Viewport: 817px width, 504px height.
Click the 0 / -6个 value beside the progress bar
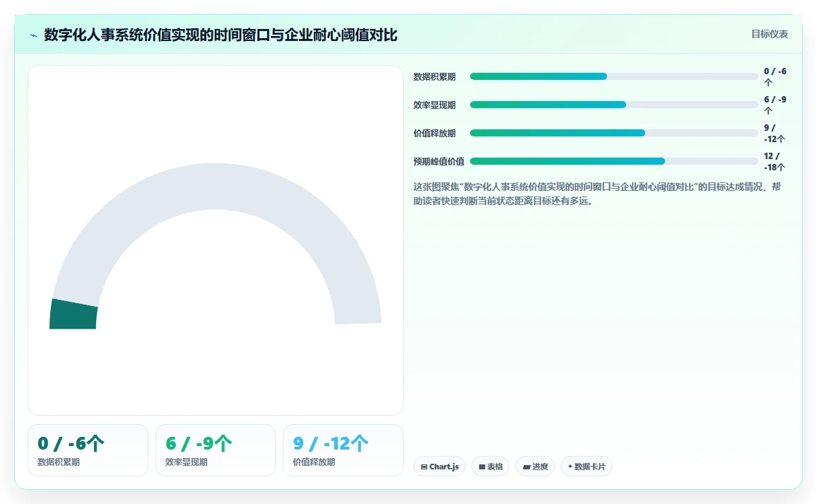point(775,76)
